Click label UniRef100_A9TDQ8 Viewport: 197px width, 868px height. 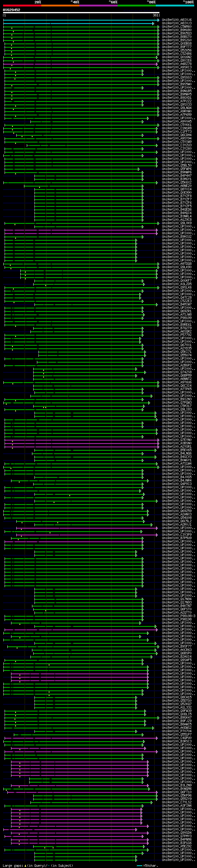(x=177, y=264)
